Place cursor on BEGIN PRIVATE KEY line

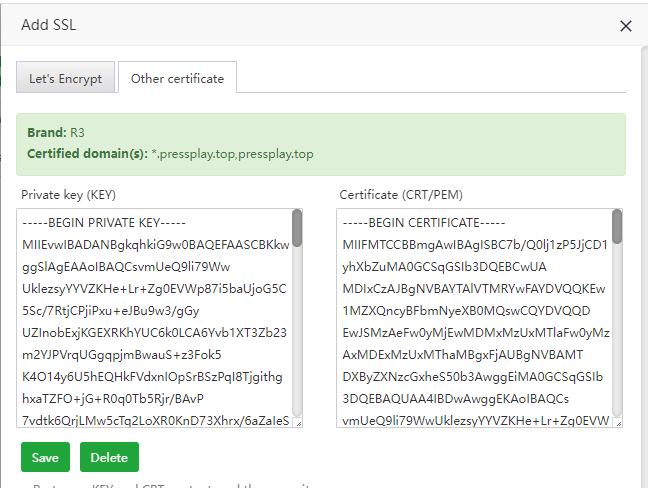(111, 222)
